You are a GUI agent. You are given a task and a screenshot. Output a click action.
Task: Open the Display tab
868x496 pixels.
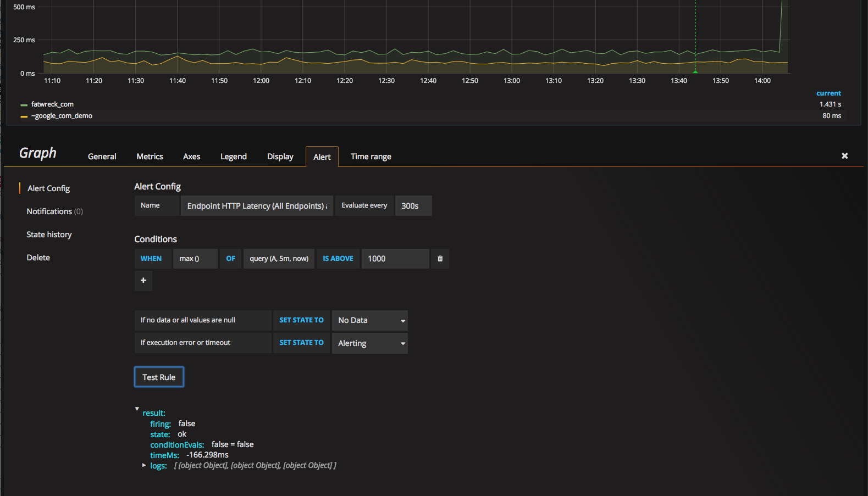click(280, 157)
